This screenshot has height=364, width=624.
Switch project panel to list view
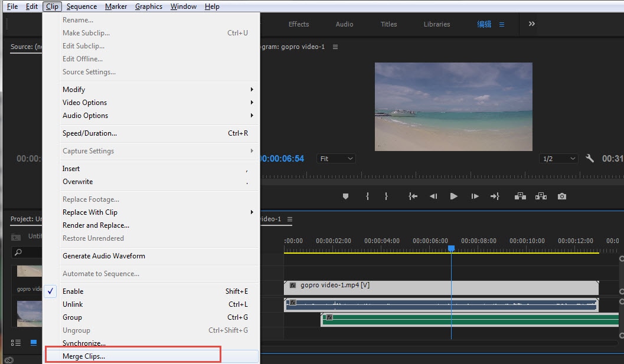(16, 343)
